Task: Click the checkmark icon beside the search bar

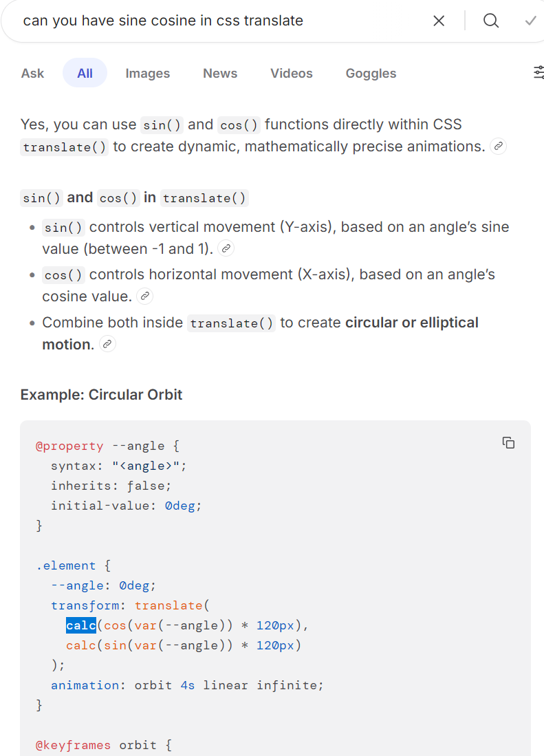Action: [530, 21]
